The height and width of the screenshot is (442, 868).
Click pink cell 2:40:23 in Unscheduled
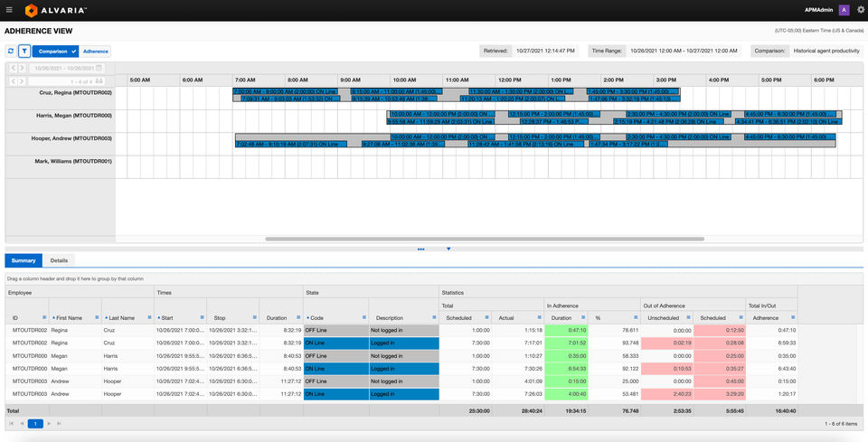tap(667, 394)
